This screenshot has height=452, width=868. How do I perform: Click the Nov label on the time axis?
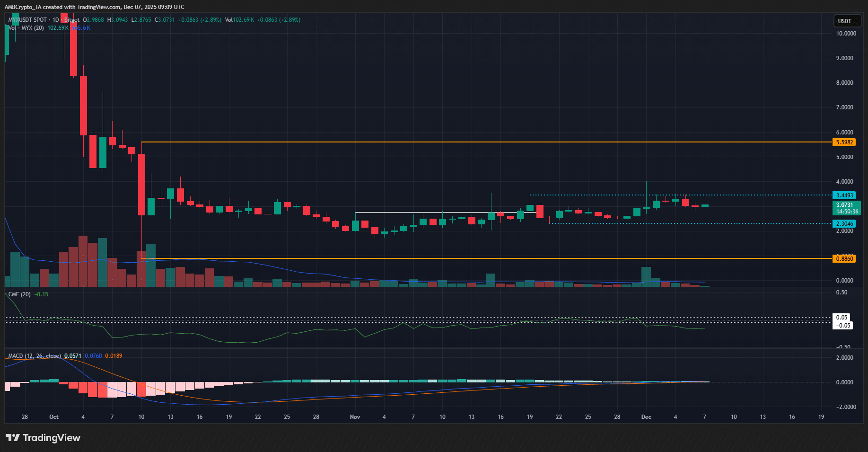click(354, 417)
